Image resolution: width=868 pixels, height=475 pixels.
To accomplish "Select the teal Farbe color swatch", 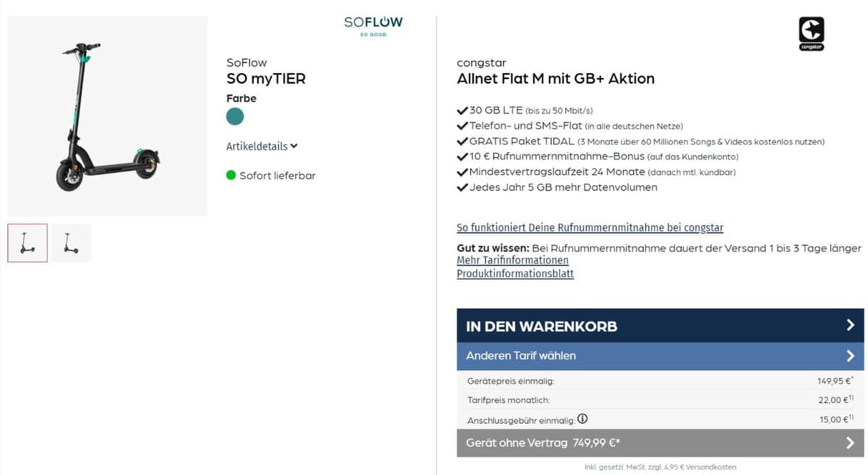I will coord(234,116).
